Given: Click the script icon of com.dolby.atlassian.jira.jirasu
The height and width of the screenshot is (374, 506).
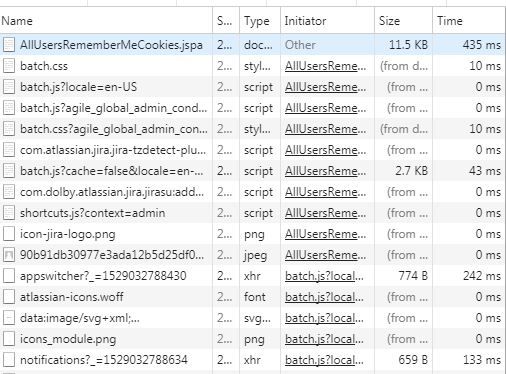Looking at the screenshot, I should tap(9, 192).
